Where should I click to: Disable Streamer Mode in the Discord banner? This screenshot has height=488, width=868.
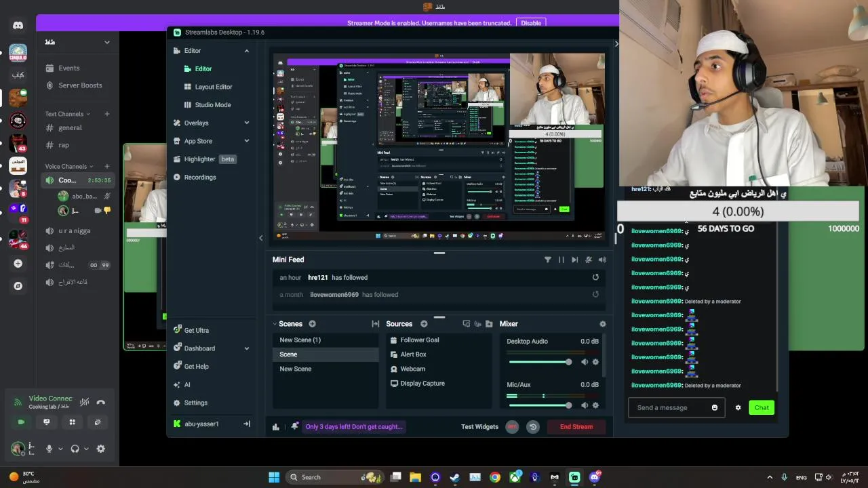(x=531, y=23)
